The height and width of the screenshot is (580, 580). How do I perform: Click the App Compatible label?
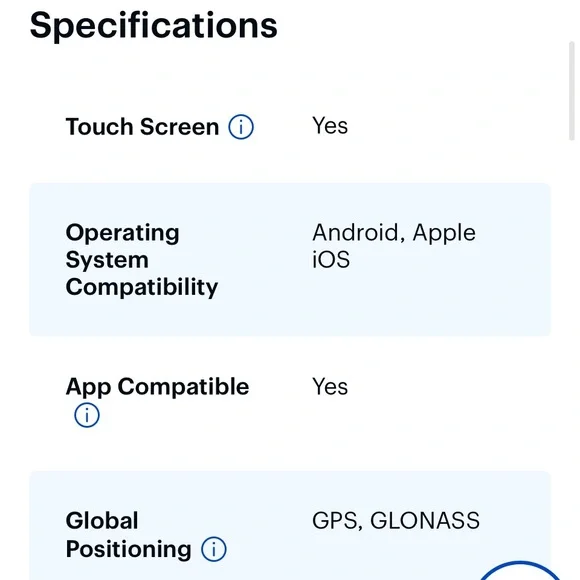click(x=157, y=387)
